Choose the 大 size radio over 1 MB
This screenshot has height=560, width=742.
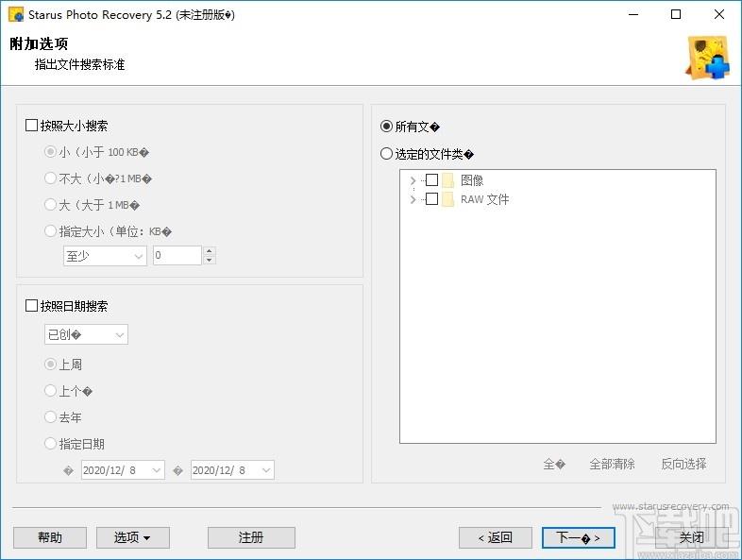(x=50, y=205)
